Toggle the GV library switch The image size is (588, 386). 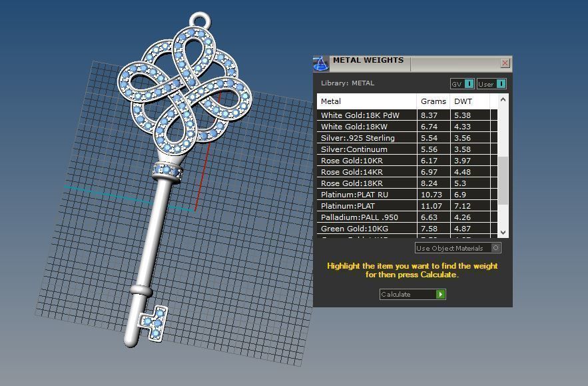pyautogui.click(x=469, y=84)
